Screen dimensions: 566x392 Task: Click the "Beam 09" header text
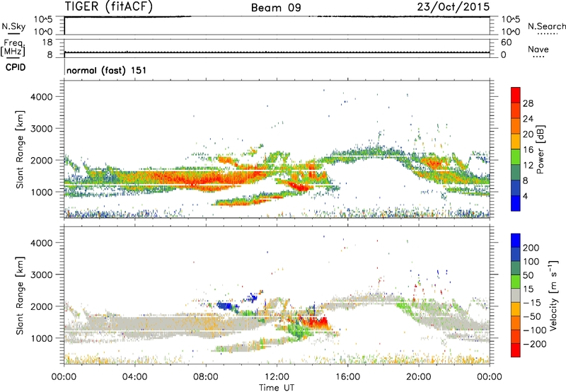276,8
